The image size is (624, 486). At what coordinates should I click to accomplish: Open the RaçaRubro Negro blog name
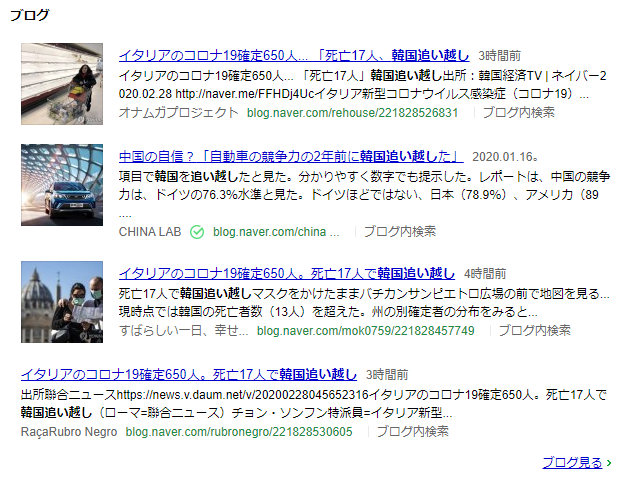pyautogui.click(x=69, y=431)
